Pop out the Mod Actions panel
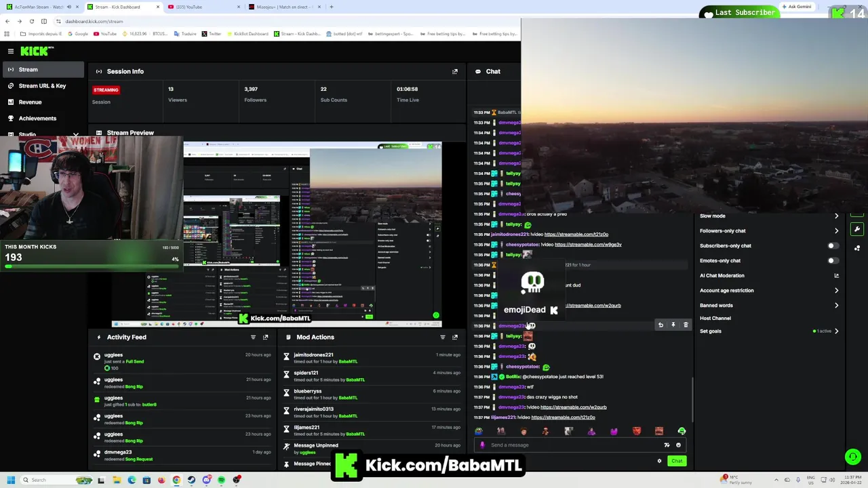868x488 pixels. [x=455, y=337]
